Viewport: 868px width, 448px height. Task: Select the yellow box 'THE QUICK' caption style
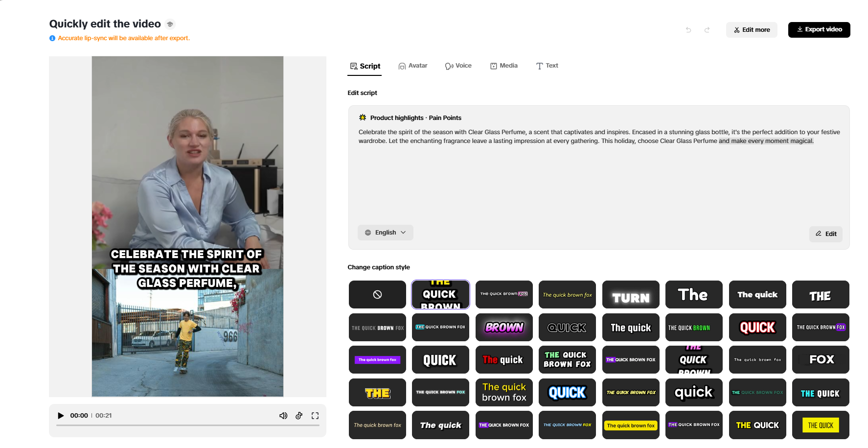click(821, 425)
